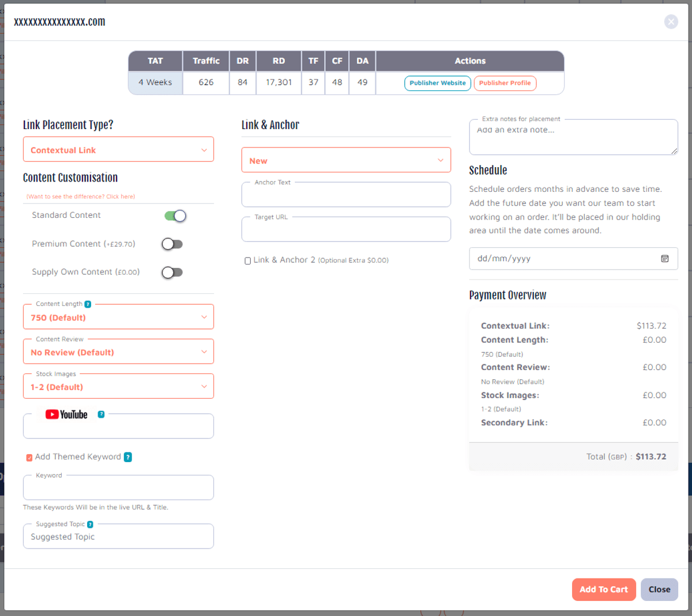The height and width of the screenshot is (616, 692).
Task: Click the Keyword input field
Action: click(x=118, y=487)
